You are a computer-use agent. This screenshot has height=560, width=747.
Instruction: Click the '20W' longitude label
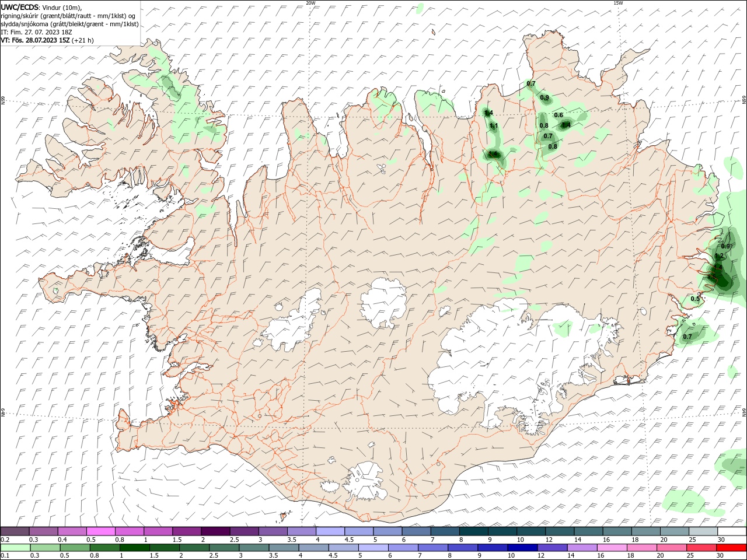click(x=310, y=3)
